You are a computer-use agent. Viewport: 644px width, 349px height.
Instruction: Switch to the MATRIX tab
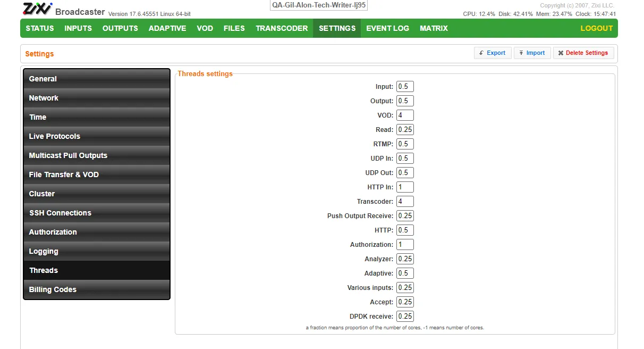[434, 28]
